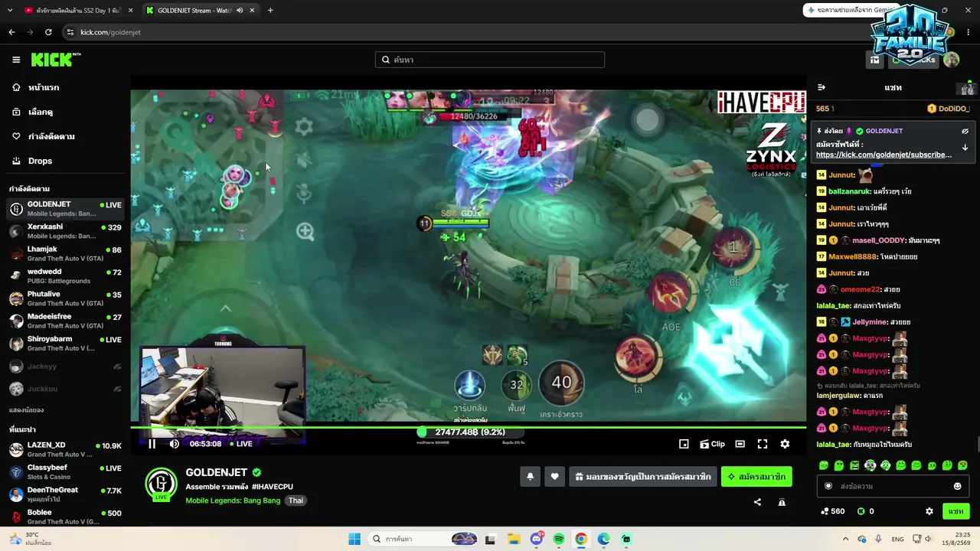The width and height of the screenshot is (980, 551).
Task: Open the Kick hamburger sidebar menu
Action: tap(16, 60)
